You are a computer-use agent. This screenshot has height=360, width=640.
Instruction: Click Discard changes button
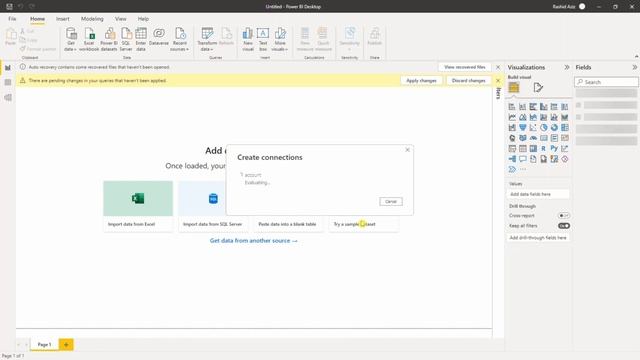tap(469, 81)
